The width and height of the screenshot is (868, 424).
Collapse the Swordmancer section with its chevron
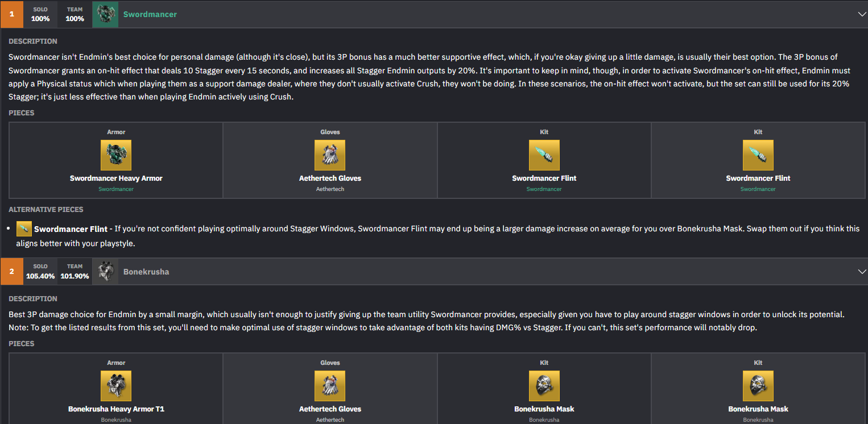coord(861,14)
